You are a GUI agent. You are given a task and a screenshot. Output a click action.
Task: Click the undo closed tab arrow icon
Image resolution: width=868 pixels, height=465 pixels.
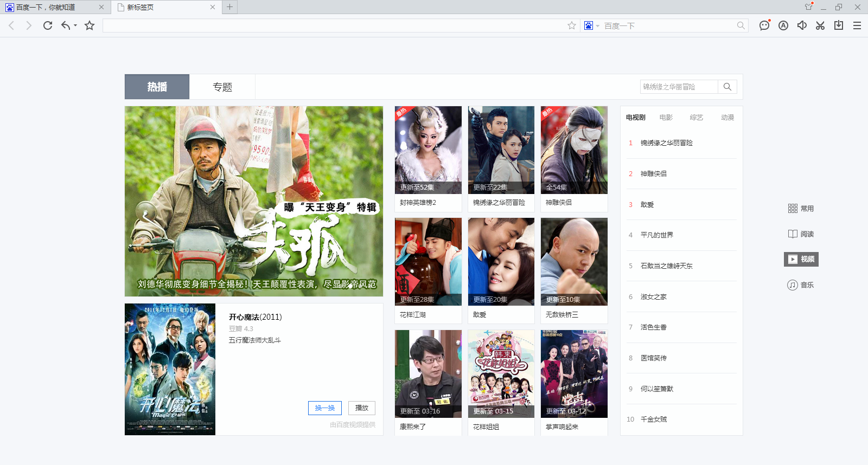tap(66, 25)
